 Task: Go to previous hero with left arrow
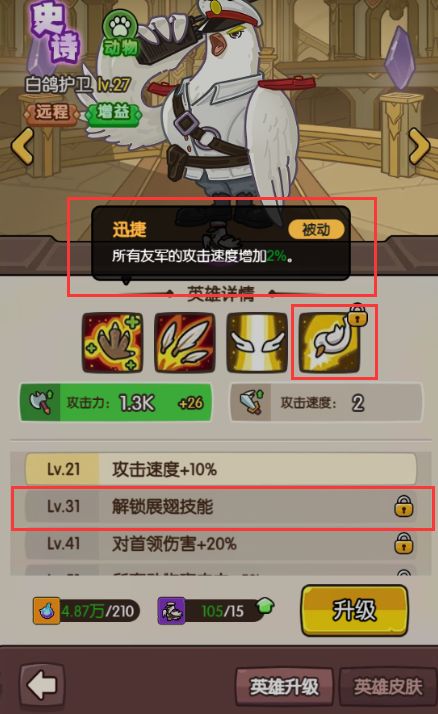click(22, 146)
